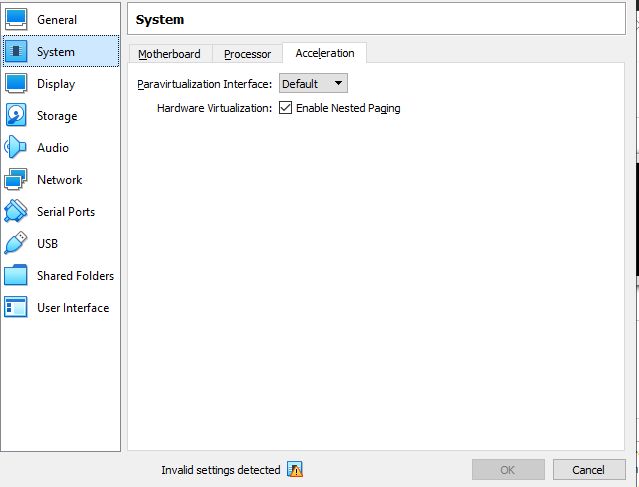Click the OK button

pos(508,470)
